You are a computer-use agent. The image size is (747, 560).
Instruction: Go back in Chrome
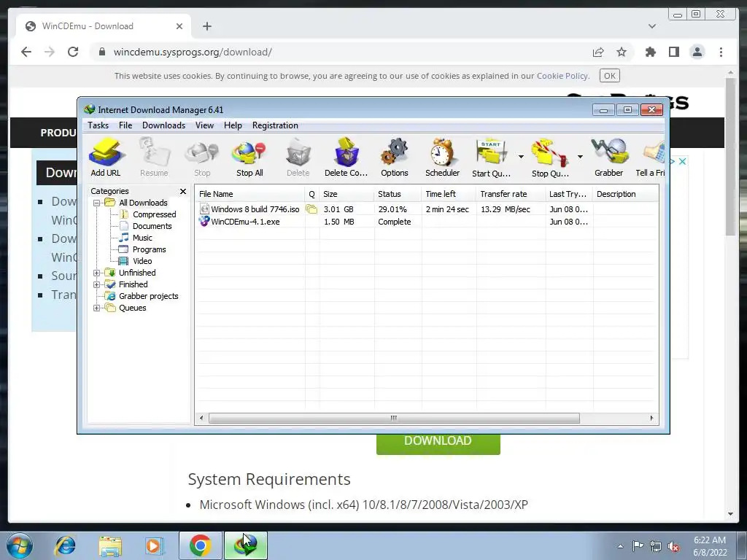(x=26, y=52)
